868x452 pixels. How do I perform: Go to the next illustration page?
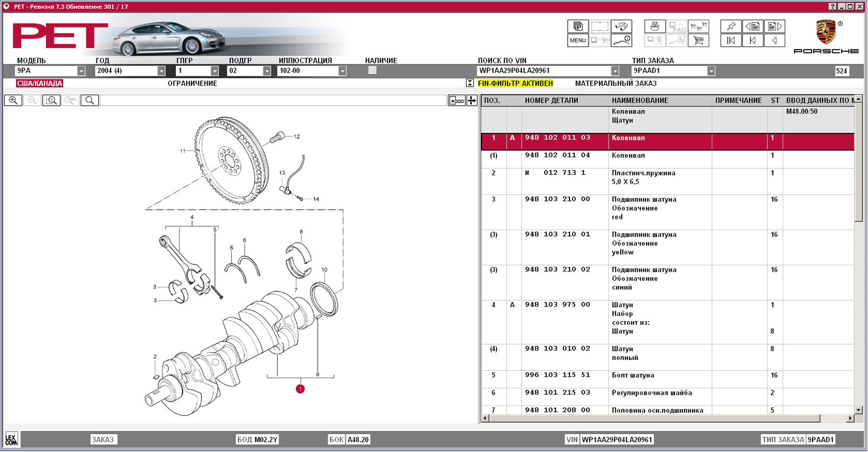774,26
